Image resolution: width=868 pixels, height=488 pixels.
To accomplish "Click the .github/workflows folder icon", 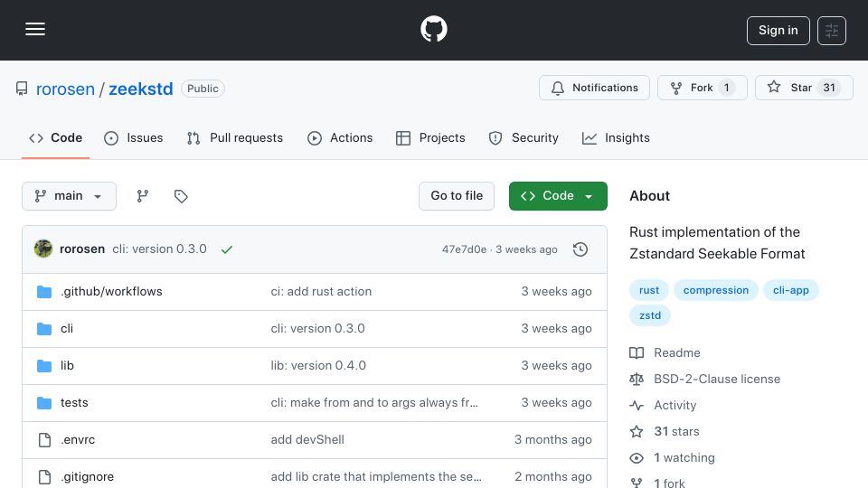I will coord(44,292).
